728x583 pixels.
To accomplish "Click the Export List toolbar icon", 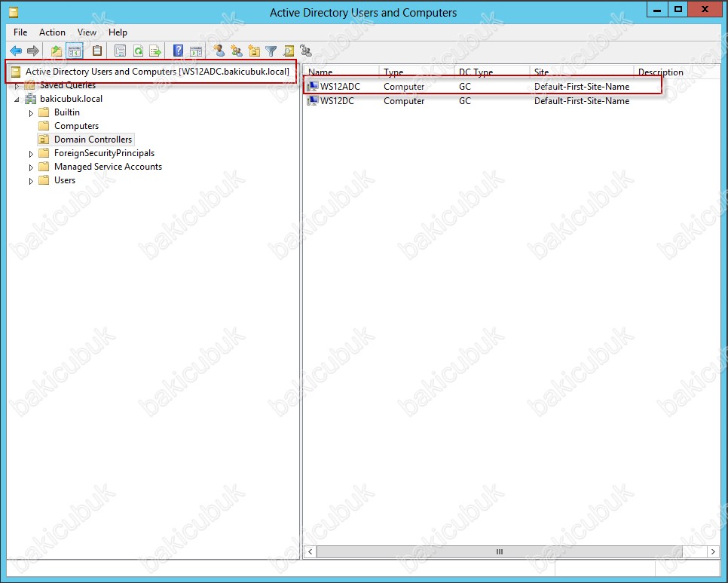I will 155,51.
